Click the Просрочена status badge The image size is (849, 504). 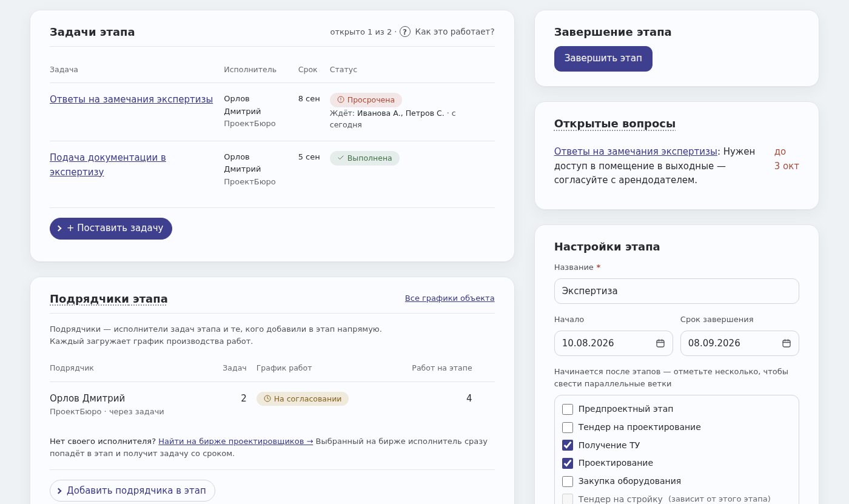tap(366, 100)
